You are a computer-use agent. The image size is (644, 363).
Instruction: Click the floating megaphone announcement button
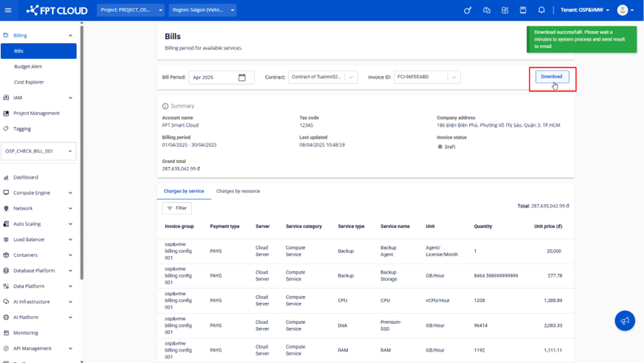[x=624, y=321]
